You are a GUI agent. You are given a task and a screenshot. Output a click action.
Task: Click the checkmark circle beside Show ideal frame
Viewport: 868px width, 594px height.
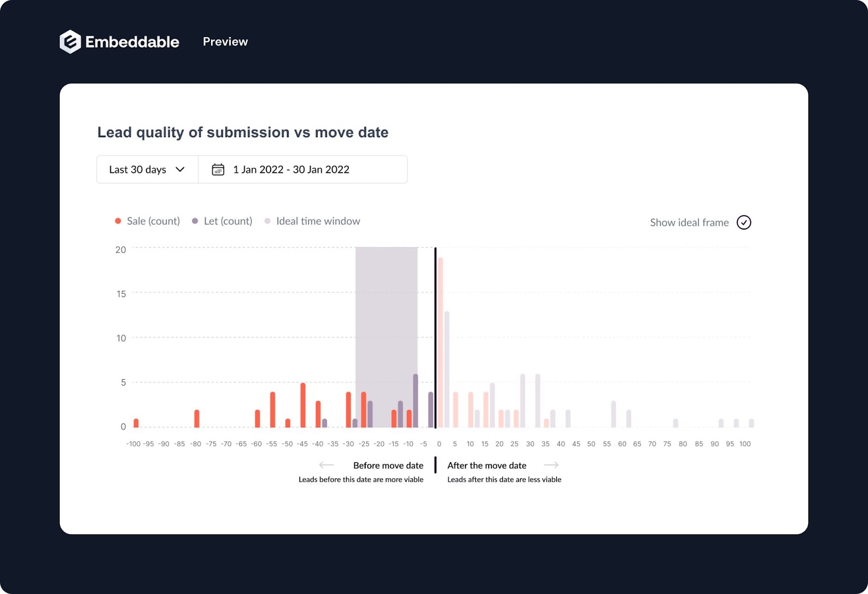coord(744,222)
